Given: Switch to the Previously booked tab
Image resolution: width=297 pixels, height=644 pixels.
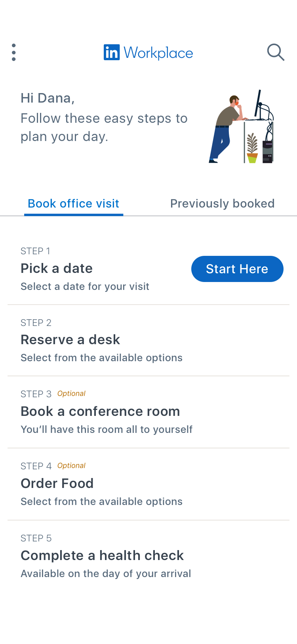Looking at the screenshot, I should click(x=222, y=204).
